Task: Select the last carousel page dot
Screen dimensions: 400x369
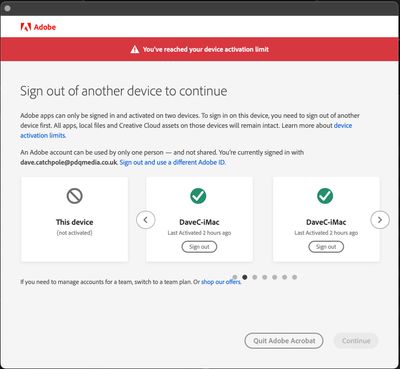Action: pos(294,277)
